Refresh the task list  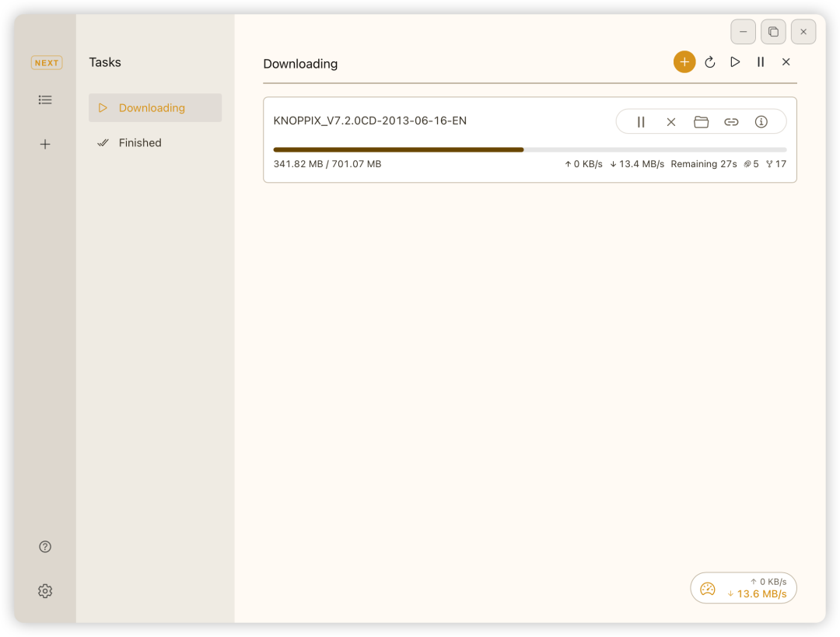(710, 62)
